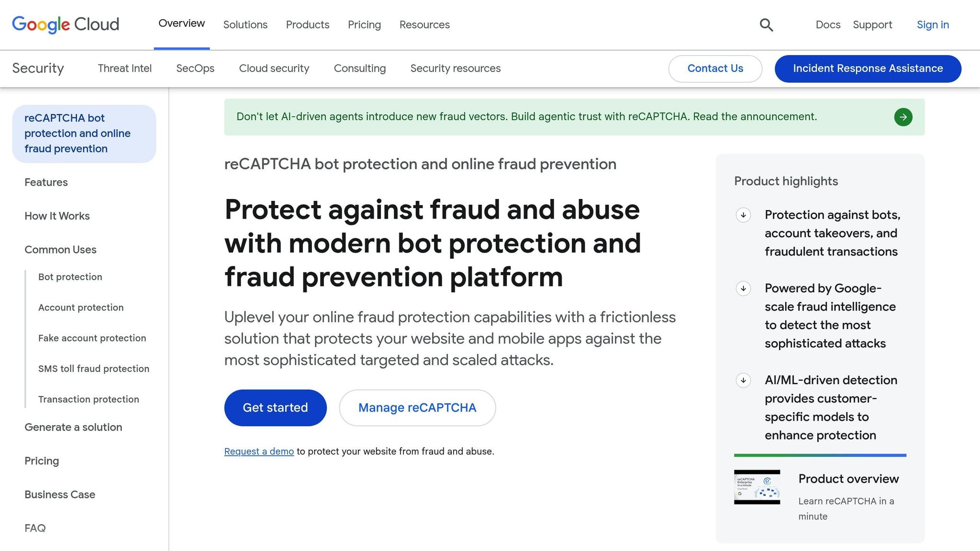Select the Overview tab
This screenshot has width=980, height=551.
pyautogui.click(x=182, y=23)
